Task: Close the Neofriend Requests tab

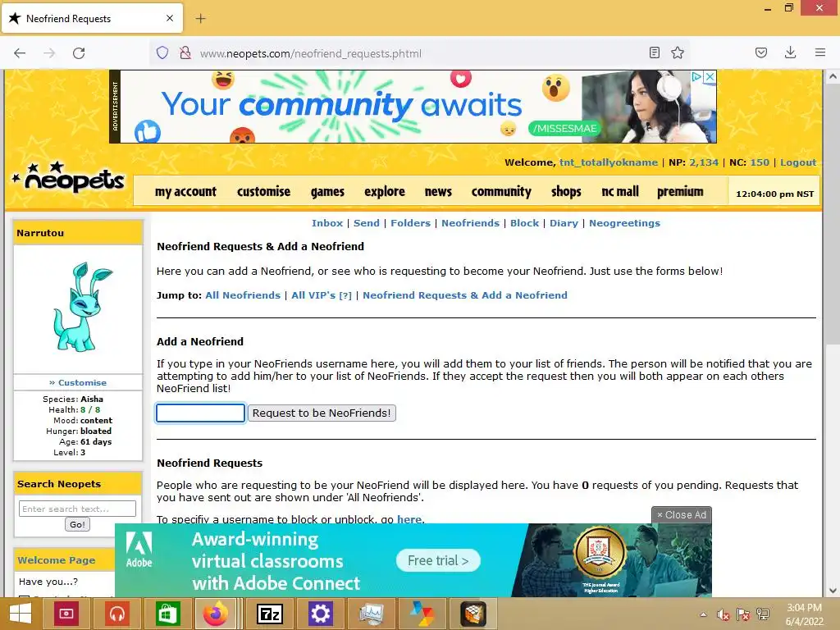Action: point(169,18)
